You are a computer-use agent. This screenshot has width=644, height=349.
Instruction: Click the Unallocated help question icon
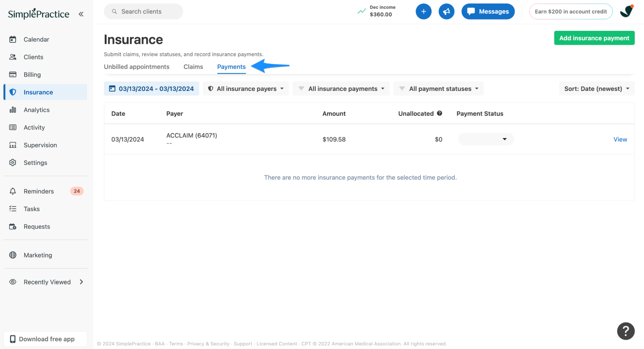pos(439,113)
